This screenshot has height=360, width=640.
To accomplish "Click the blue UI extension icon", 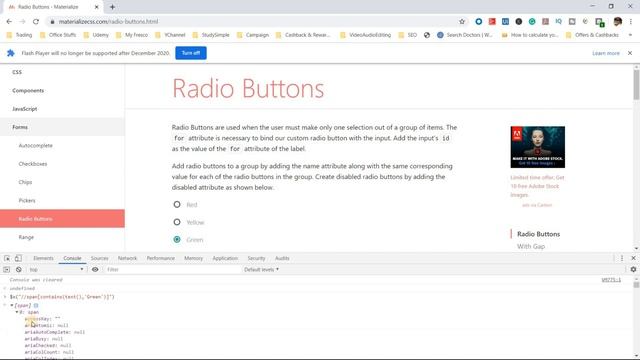I will tap(505, 22).
